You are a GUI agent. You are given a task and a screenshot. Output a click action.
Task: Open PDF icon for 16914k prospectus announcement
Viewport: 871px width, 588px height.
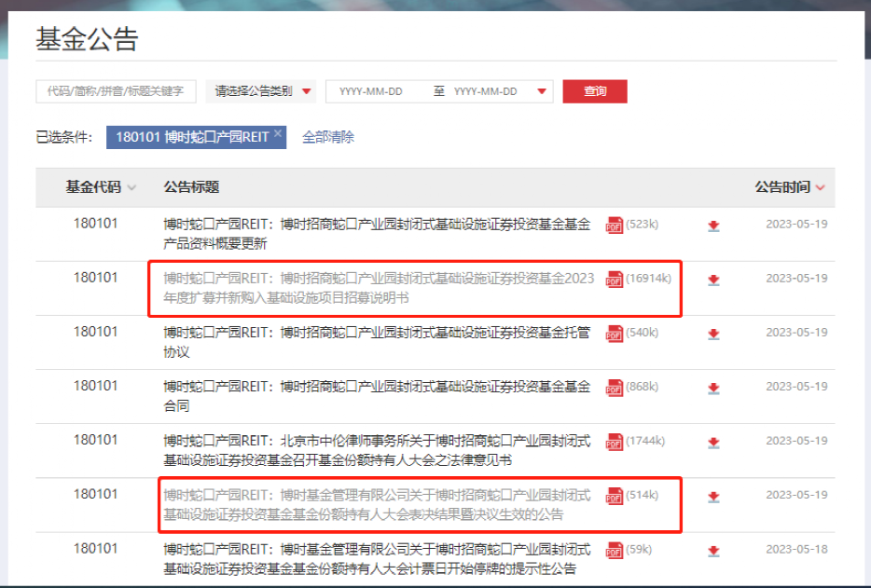click(614, 280)
